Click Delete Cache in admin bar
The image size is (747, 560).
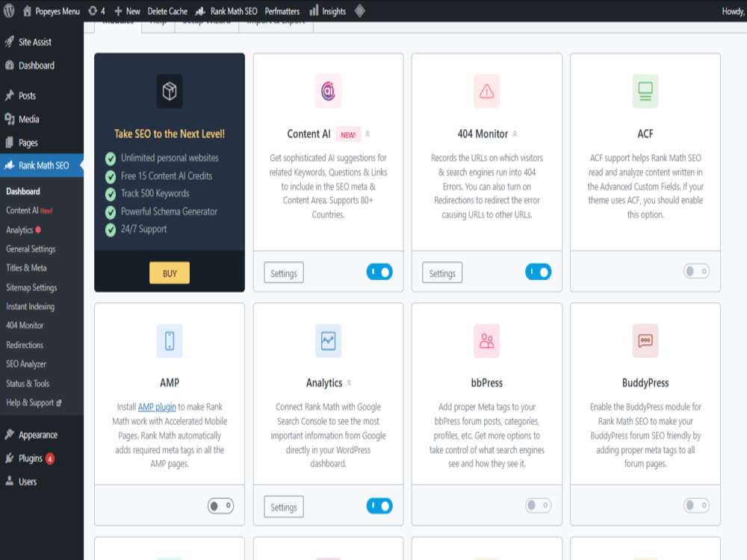(167, 11)
